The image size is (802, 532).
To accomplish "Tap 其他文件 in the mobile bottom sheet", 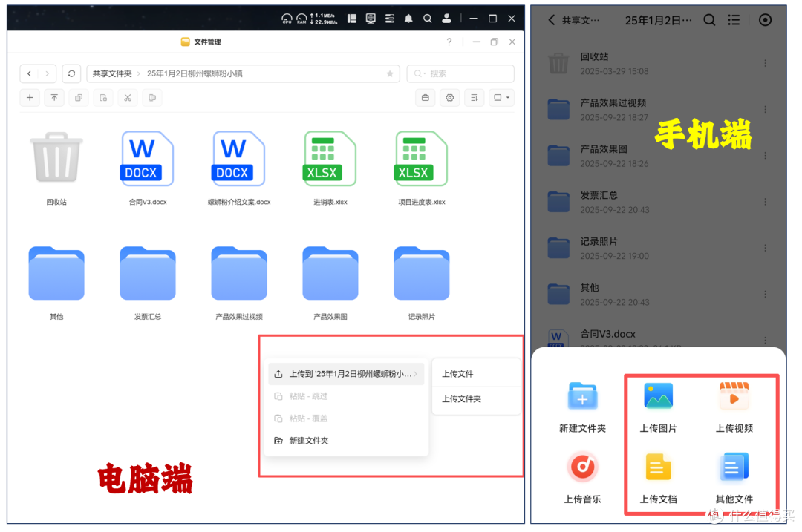I will [734, 479].
